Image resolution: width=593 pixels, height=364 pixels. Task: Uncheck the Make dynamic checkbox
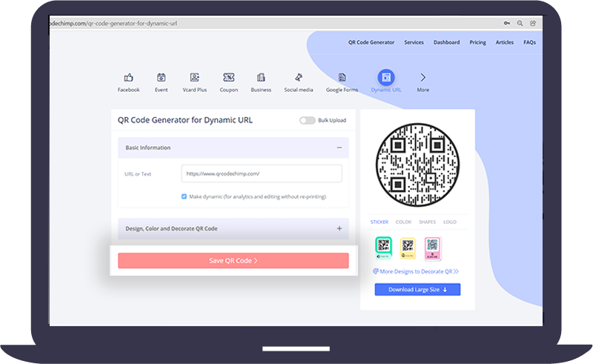[184, 196]
